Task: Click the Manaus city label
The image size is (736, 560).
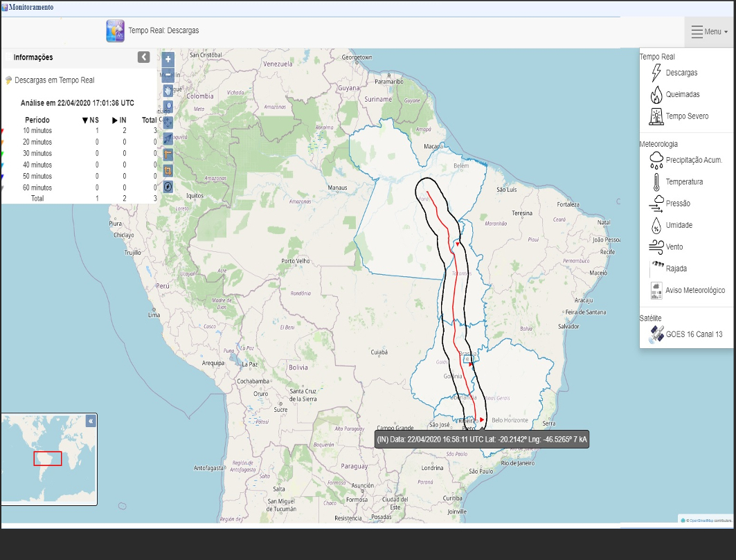Action: [337, 188]
